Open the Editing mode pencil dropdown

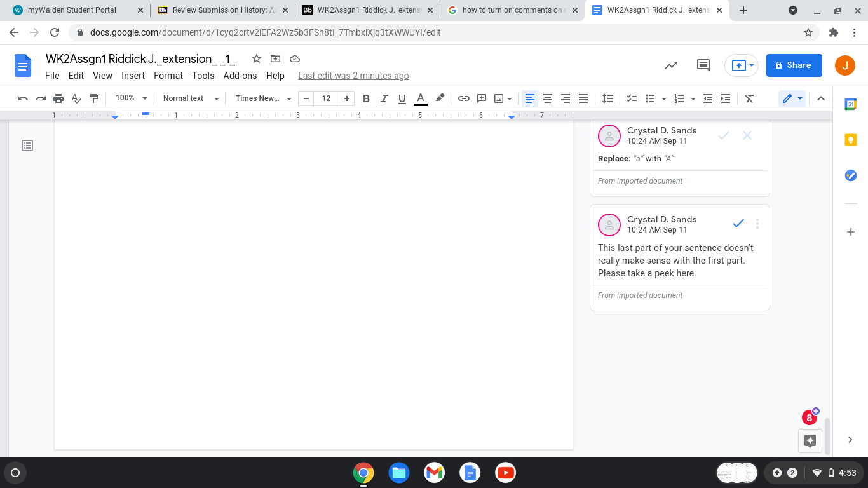(x=792, y=98)
